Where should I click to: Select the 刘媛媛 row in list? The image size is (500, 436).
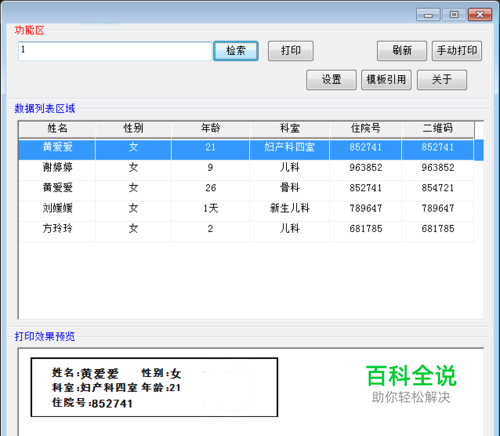(x=246, y=208)
